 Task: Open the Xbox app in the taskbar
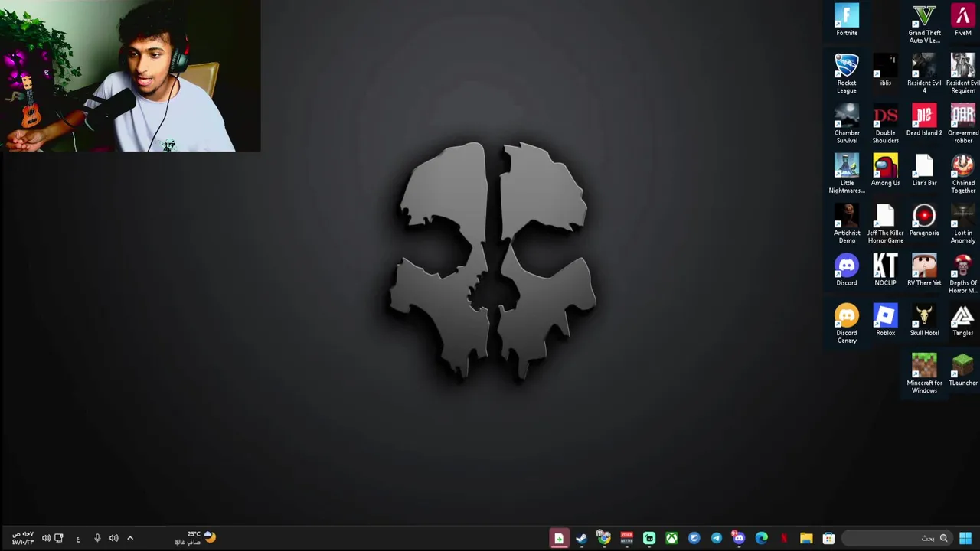point(671,538)
